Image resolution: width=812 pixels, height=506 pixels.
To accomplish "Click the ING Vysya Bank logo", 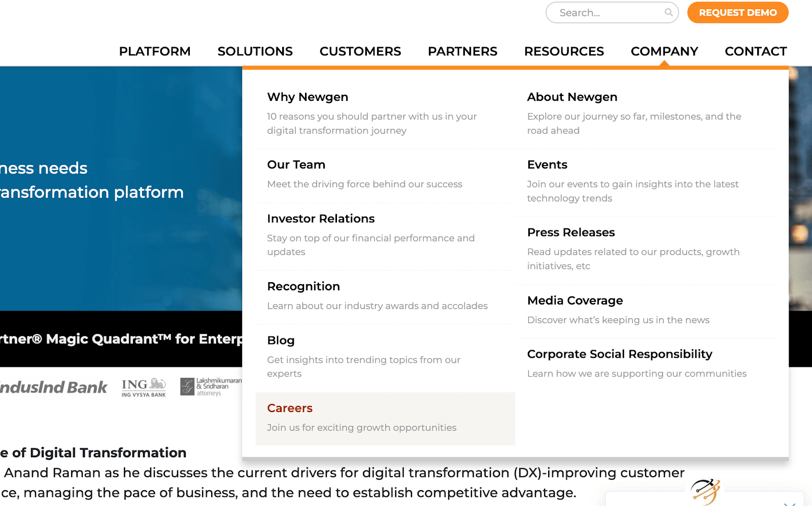I will [x=144, y=388].
